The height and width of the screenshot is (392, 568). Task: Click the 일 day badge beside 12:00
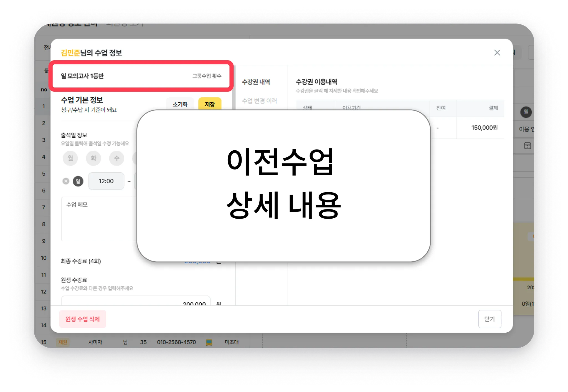click(78, 181)
